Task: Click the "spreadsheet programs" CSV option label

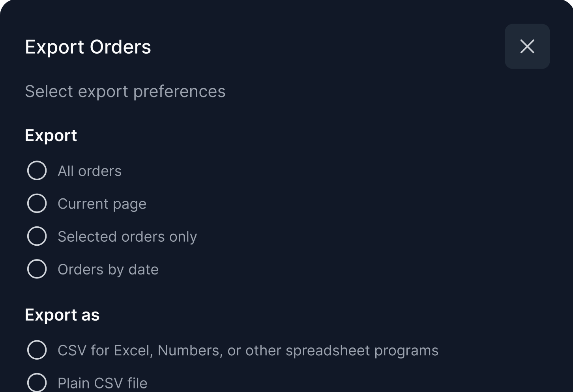Action: [x=248, y=351]
